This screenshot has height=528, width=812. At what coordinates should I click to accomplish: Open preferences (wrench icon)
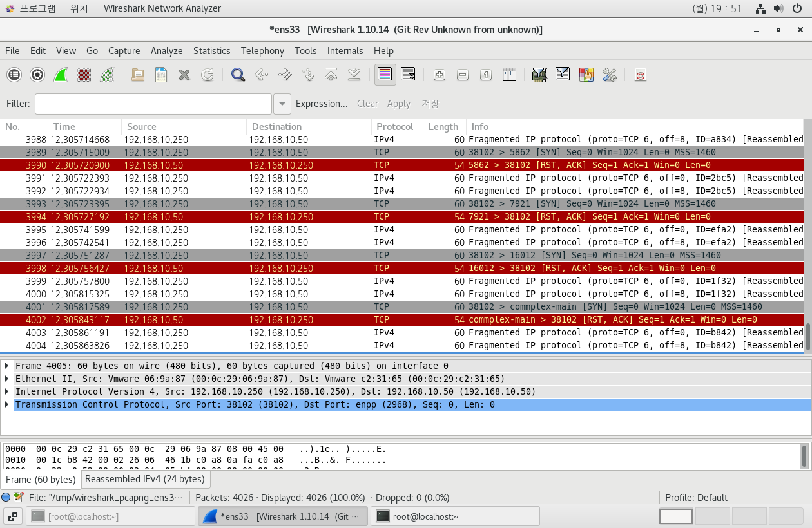click(x=609, y=75)
